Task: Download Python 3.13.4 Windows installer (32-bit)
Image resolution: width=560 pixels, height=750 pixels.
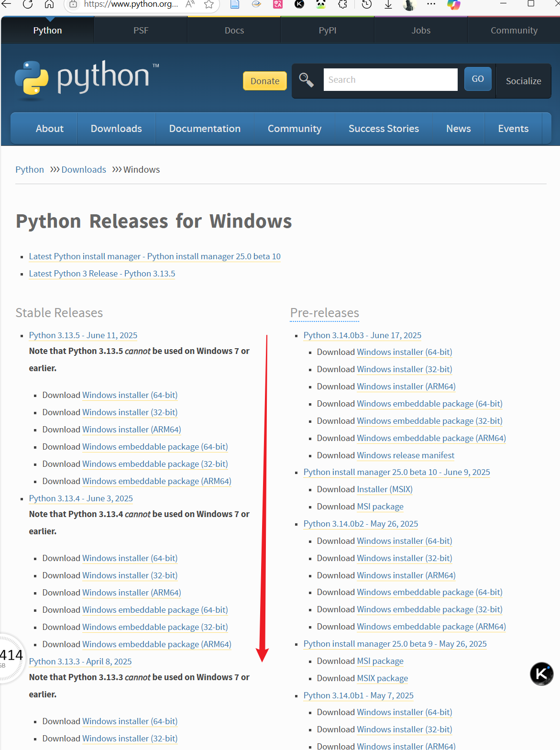Action: (130, 575)
